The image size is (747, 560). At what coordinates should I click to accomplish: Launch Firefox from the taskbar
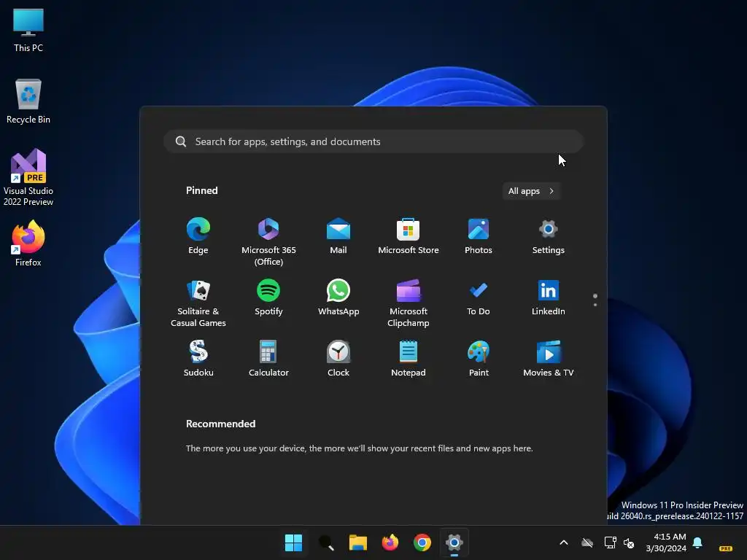click(390, 542)
